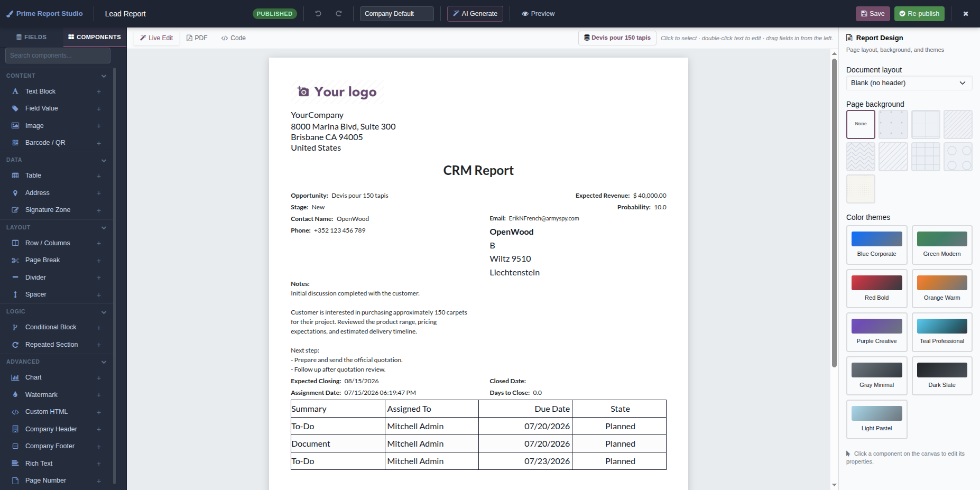Screen dimensions: 980x490
Task: Click the Lead Report title
Action: [x=125, y=14]
